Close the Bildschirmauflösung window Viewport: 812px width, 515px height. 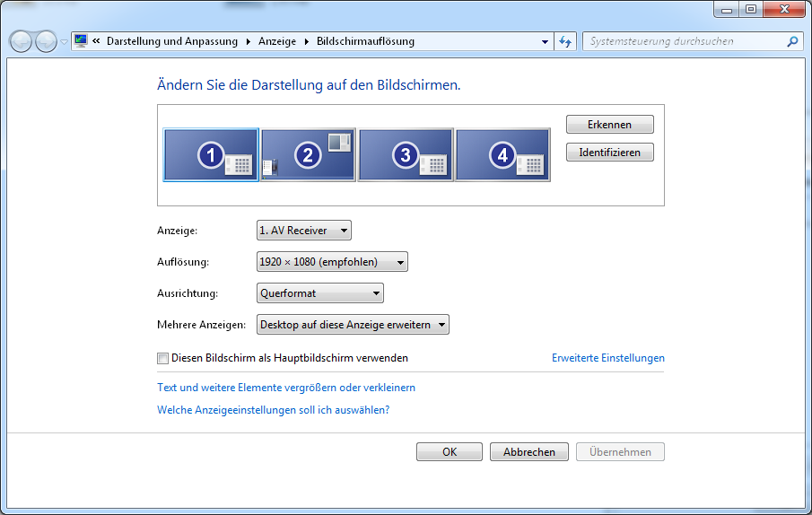784,9
